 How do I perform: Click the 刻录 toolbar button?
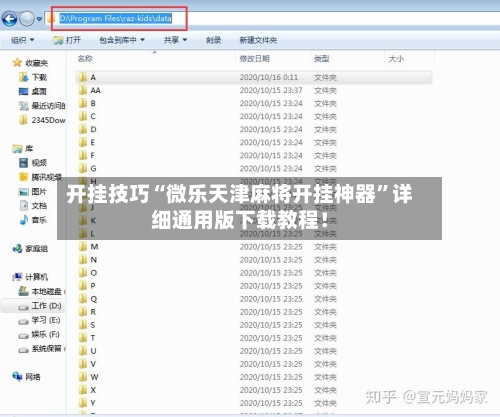click(213, 40)
